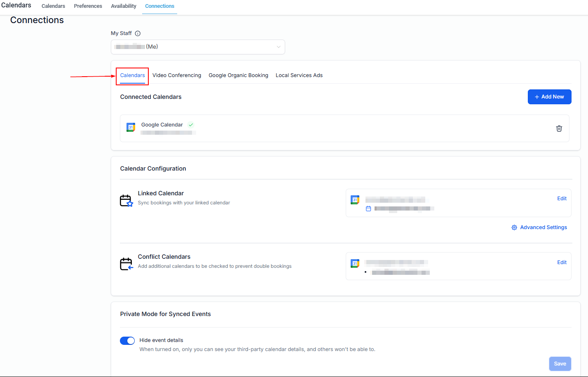Click the Google Calendar logo in Connected Calendars
Image resolution: width=588 pixels, height=377 pixels.
point(131,128)
